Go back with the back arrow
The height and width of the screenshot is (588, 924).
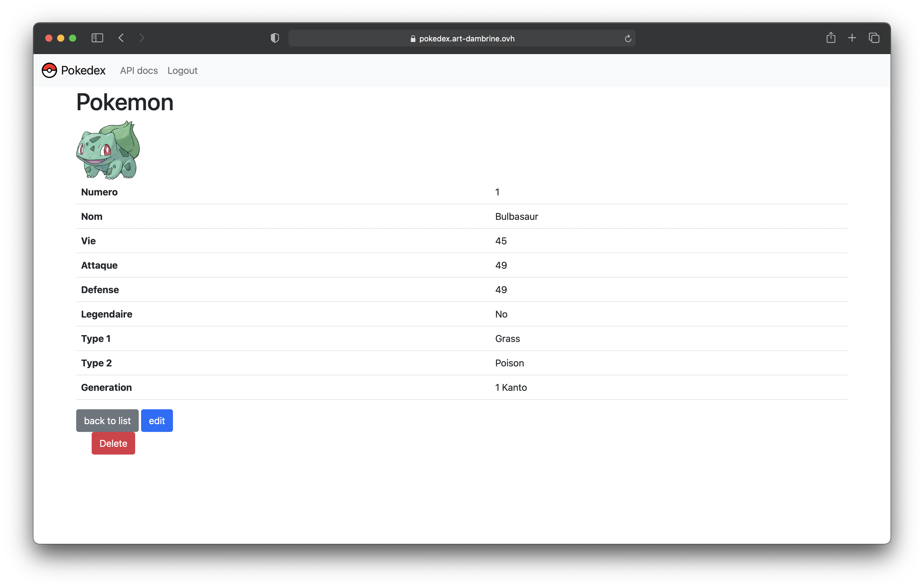[121, 38]
